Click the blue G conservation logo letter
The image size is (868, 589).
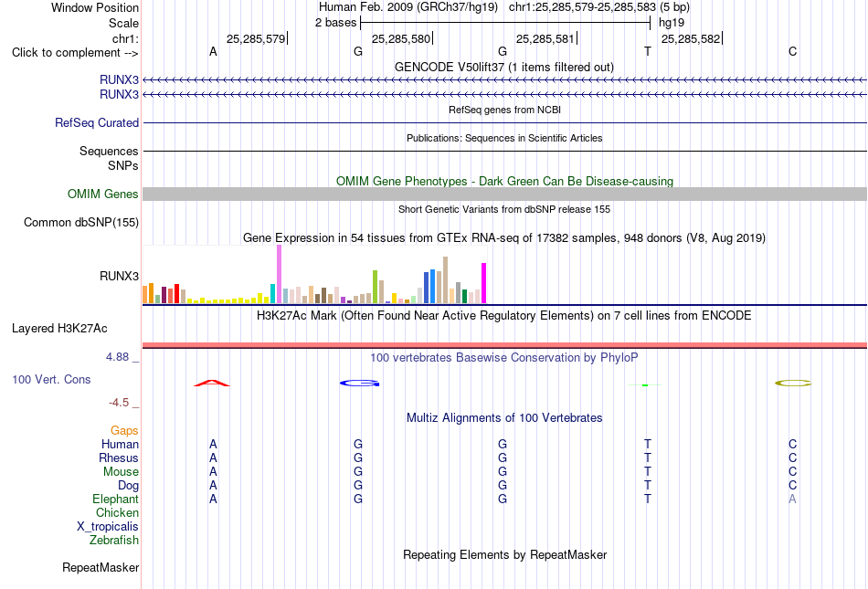[x=360, y=383]
